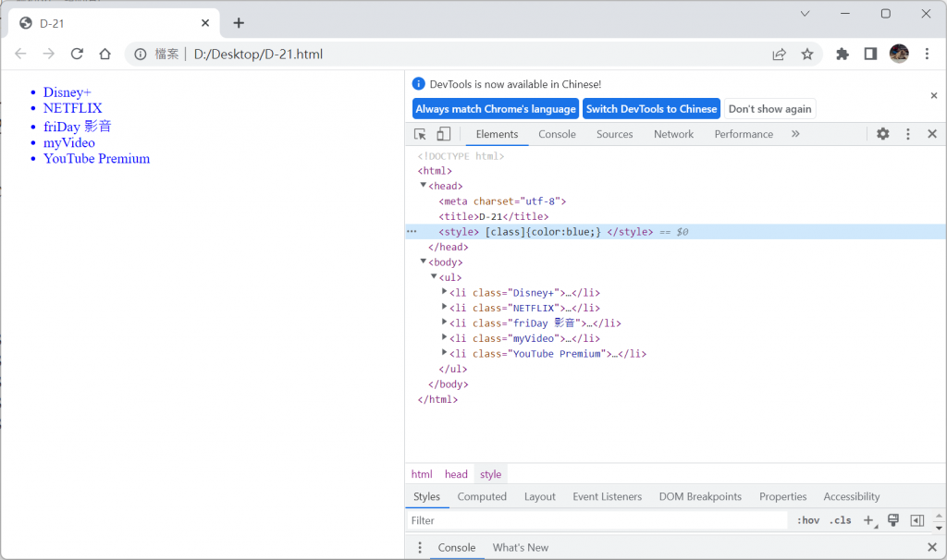Open What's New drawer tab

tap(520, 547)
